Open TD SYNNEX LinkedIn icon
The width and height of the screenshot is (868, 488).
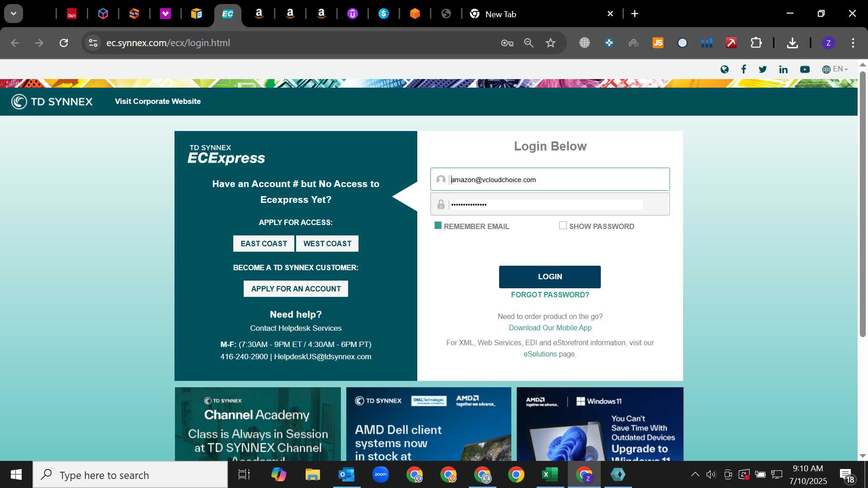tap(783, 69)
